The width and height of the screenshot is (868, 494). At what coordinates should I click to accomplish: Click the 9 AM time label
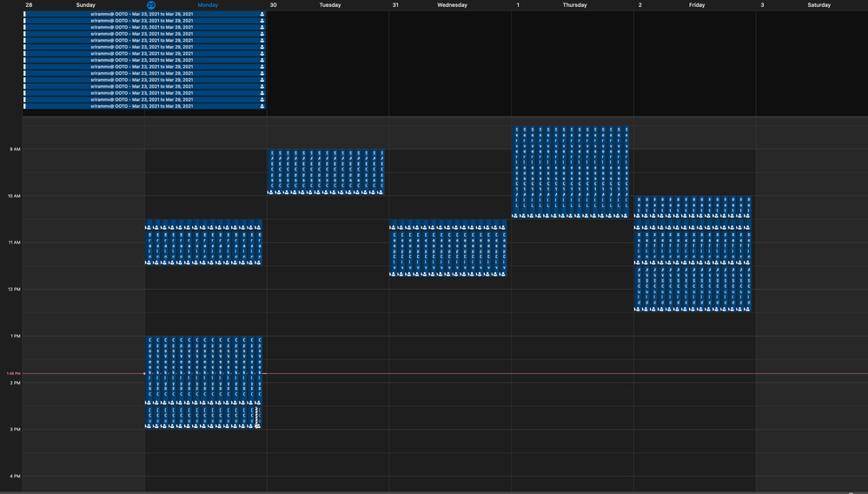pyautogui.click(x=15, y=150)
